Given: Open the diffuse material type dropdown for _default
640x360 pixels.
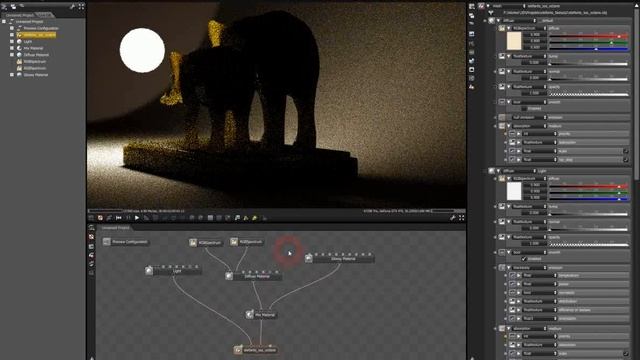Looking at the screenshot, I should click(x=519, y=20).
